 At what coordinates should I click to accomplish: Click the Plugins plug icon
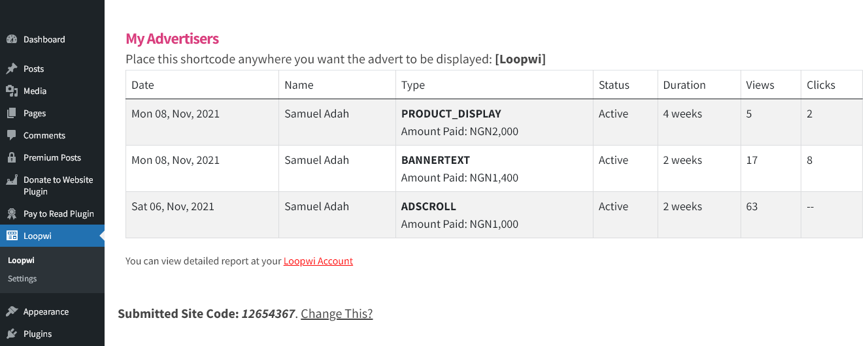coord(12,334)
